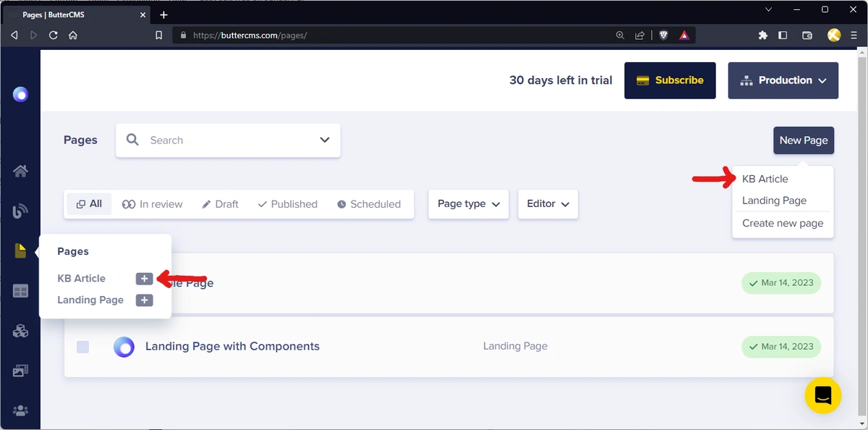Open the Media library icon in sidebar

(20, 371)
